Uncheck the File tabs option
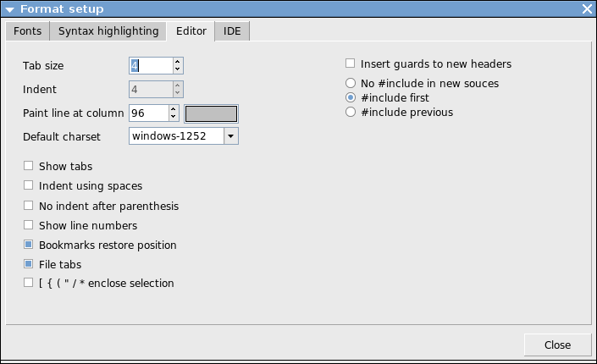Viewport: 597px width, 364px height. 29,265
